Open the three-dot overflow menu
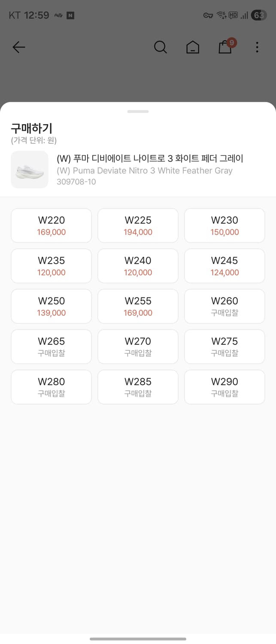276x644 pixels. tap(257, 47)
